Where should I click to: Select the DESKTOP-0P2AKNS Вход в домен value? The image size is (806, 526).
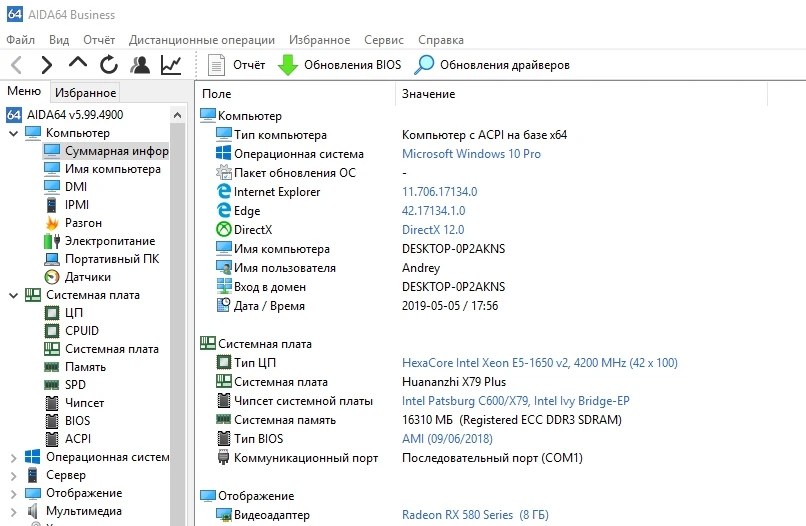(x=453, y=287)
